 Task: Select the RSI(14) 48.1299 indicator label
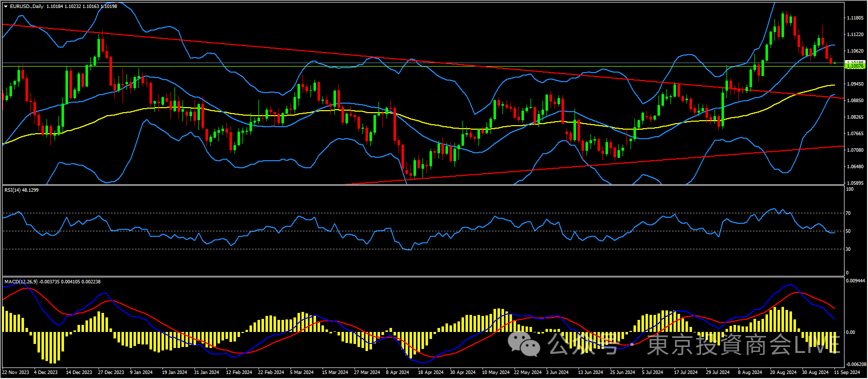pos(21,190)
